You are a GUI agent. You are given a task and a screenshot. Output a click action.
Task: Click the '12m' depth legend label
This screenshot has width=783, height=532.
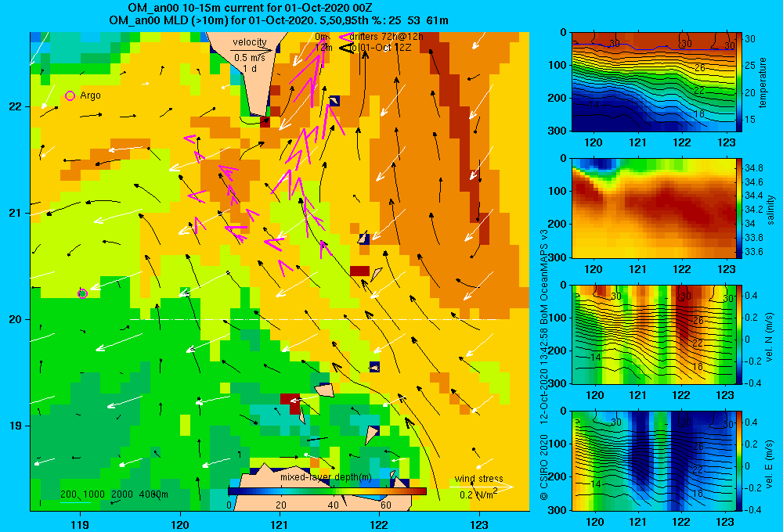coord(323,48)
